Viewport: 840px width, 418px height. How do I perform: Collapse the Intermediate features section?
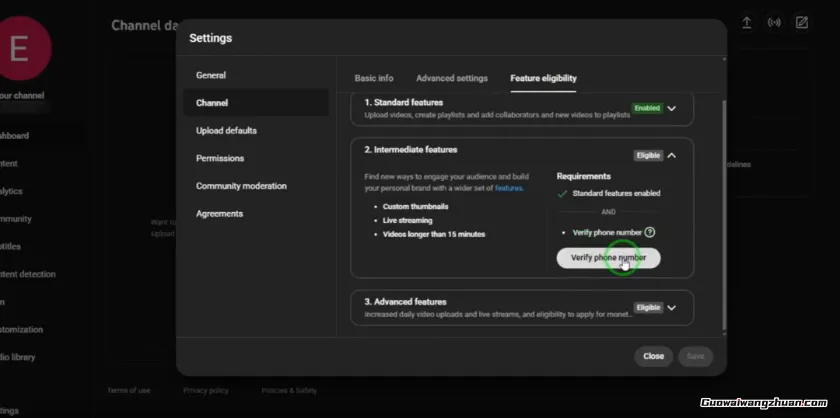(672, 155)
